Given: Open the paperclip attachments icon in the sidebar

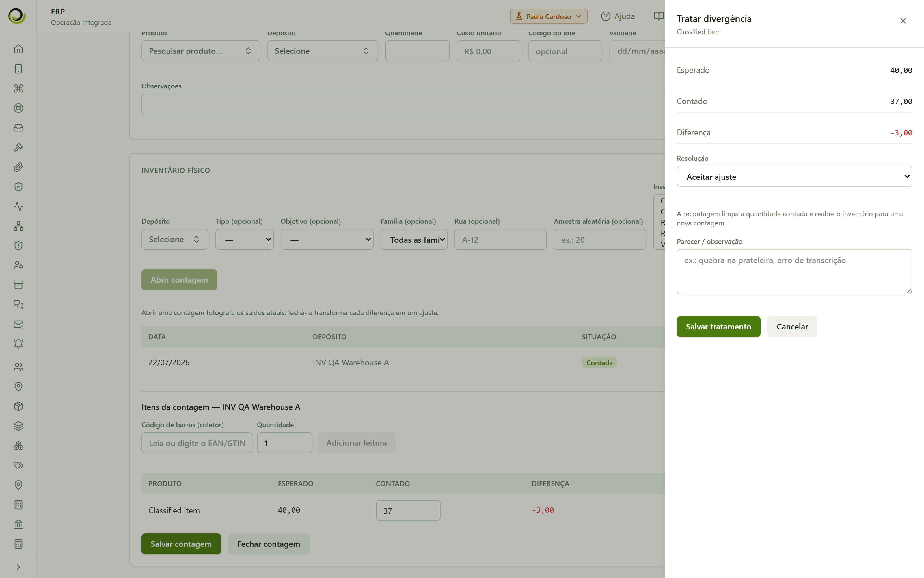Looking at the screenshot, I should [x=18, y=167].
